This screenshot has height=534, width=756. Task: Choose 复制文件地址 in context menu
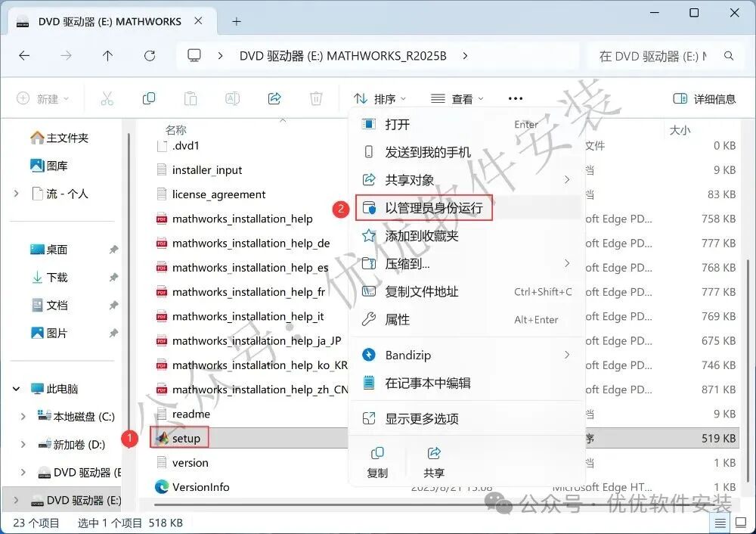[x=466, y=291]
